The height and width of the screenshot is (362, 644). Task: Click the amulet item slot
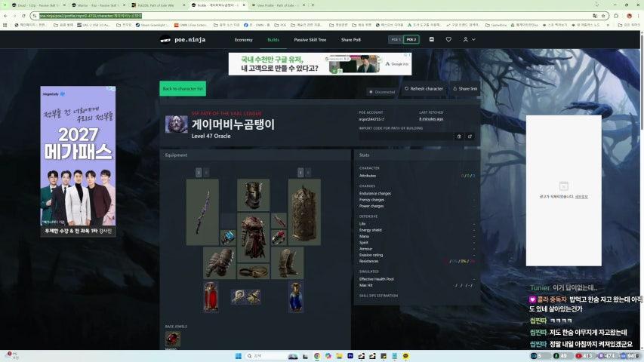click(x=279, y=221)
